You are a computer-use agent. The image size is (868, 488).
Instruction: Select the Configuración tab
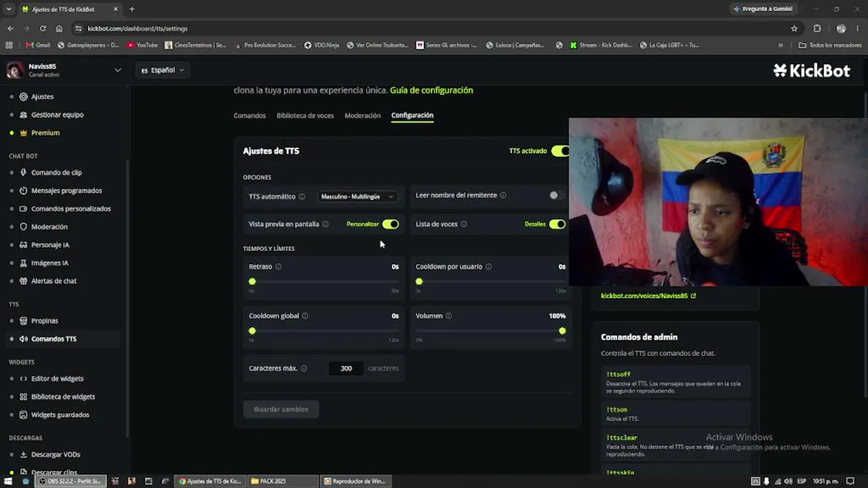(412, 115)
